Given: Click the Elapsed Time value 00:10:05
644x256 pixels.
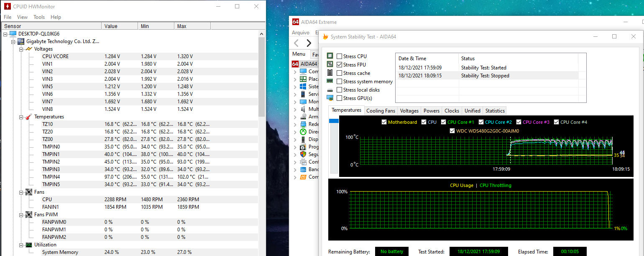Looking at the screenshot, I should [569, 252].
